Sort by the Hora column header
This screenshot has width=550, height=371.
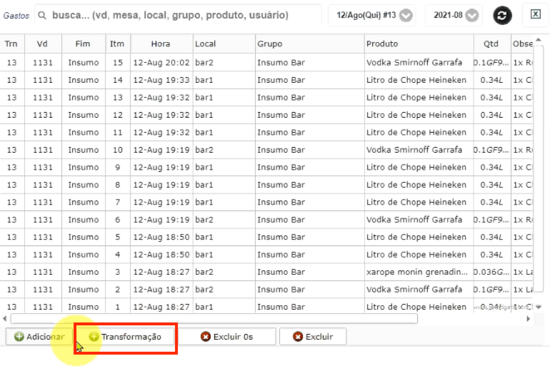coord(161,44)
